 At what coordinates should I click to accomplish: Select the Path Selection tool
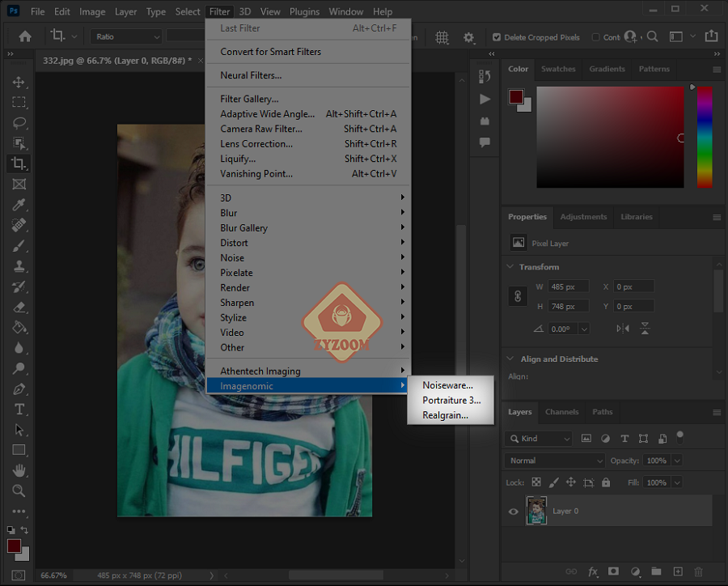(19, 430)
